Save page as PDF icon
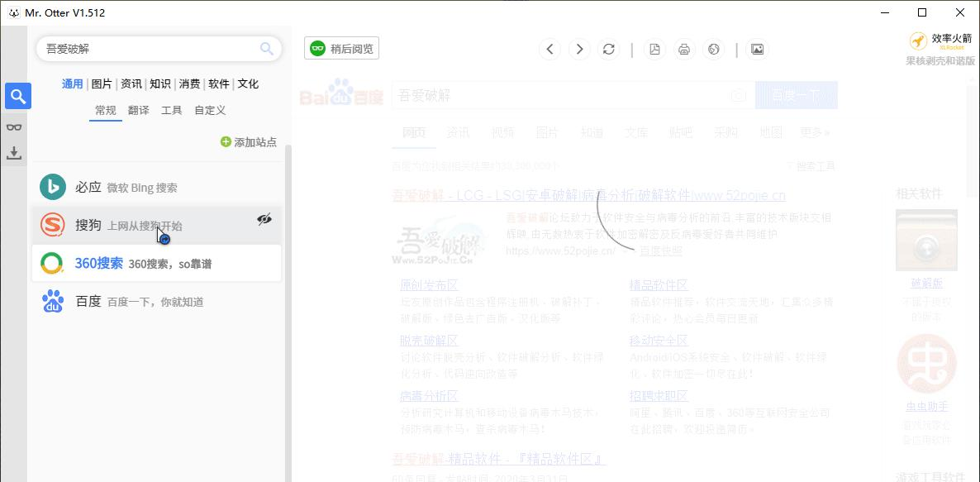 tap(654, 49)
